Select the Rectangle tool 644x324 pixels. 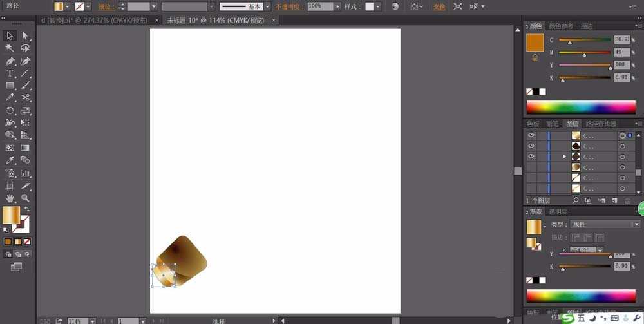[10, 86]
